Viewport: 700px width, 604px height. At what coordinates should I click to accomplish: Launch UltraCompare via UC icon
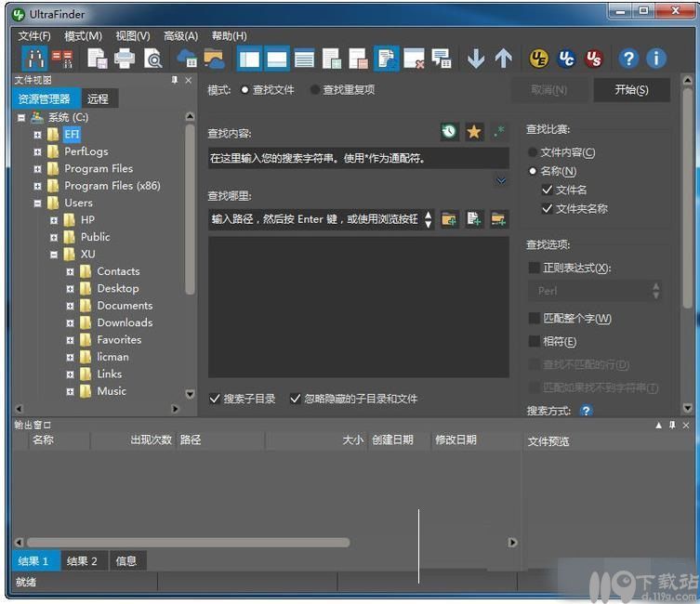pos(566,59)
